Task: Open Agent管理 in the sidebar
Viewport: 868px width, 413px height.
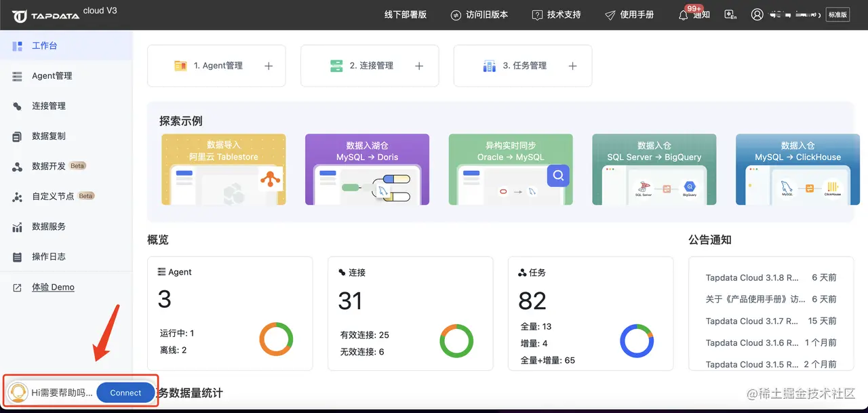Action: [x=66, y=76]
